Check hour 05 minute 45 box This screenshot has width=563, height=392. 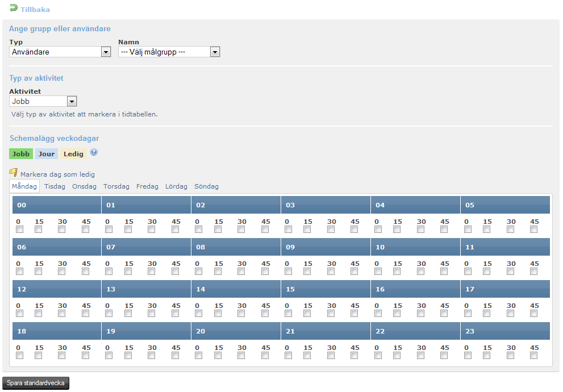(534, 230)
